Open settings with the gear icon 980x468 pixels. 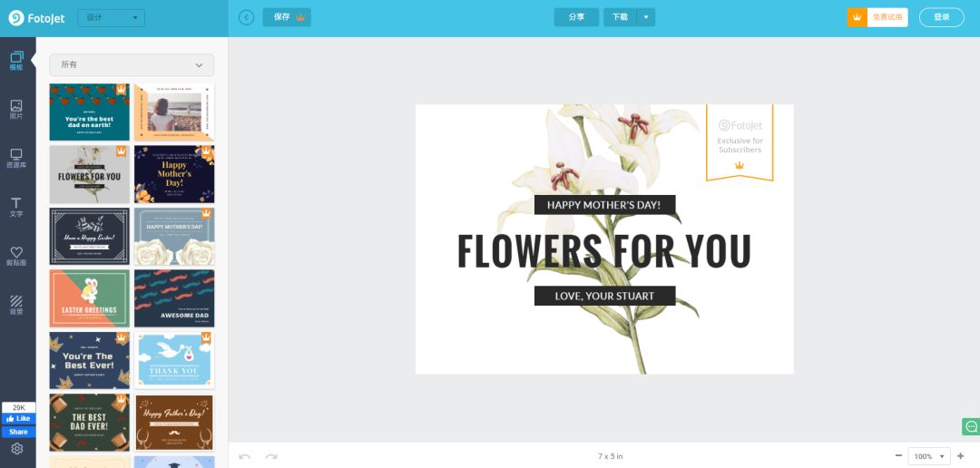coord(16,449)
